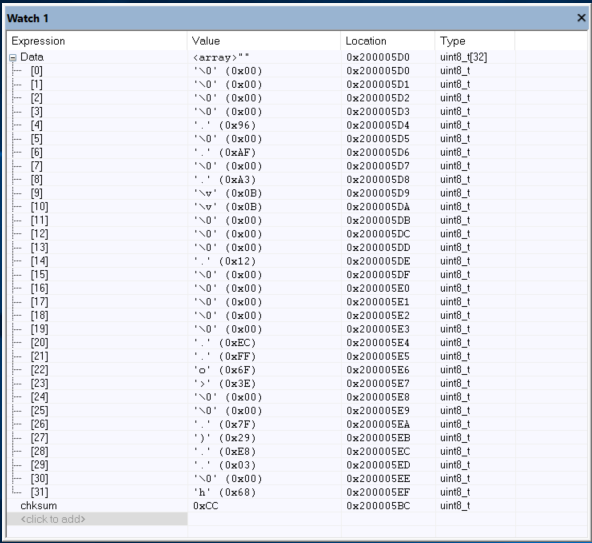Image resolution: width=592 pixels, height=543 pixels.
Task: Close the Watch 1 panel
Action: coord(581,18)
